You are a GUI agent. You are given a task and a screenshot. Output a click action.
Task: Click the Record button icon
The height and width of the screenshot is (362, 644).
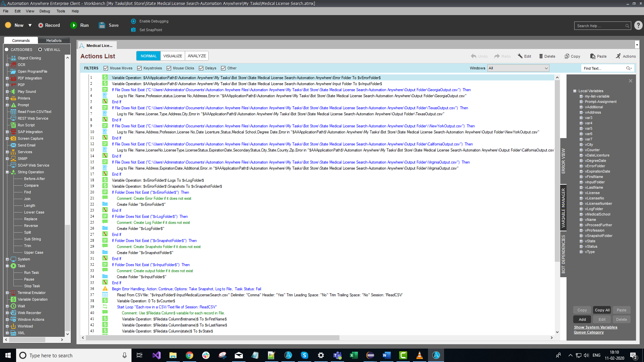[41, 25]
